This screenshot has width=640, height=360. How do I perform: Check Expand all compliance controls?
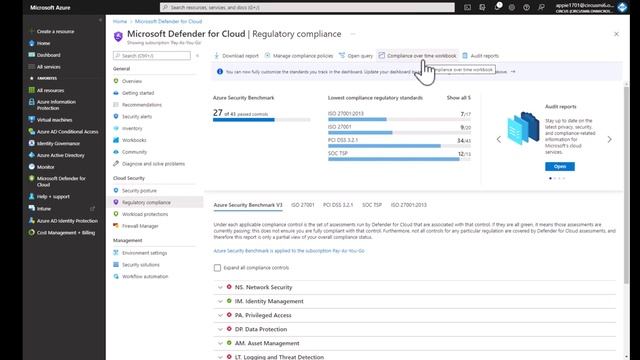[217, 268]
